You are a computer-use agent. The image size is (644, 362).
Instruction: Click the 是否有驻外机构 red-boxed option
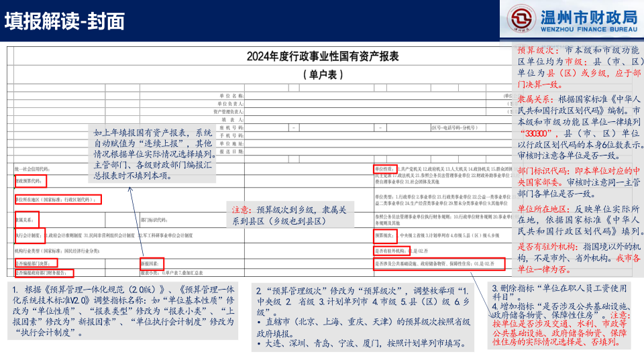click(x=391, y=251)
